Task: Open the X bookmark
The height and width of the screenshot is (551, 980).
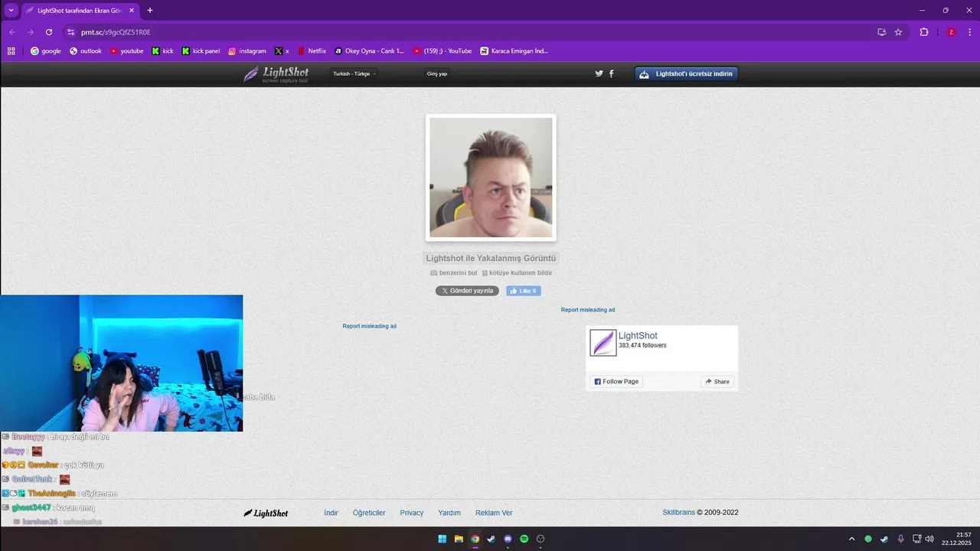Action: 283,51
